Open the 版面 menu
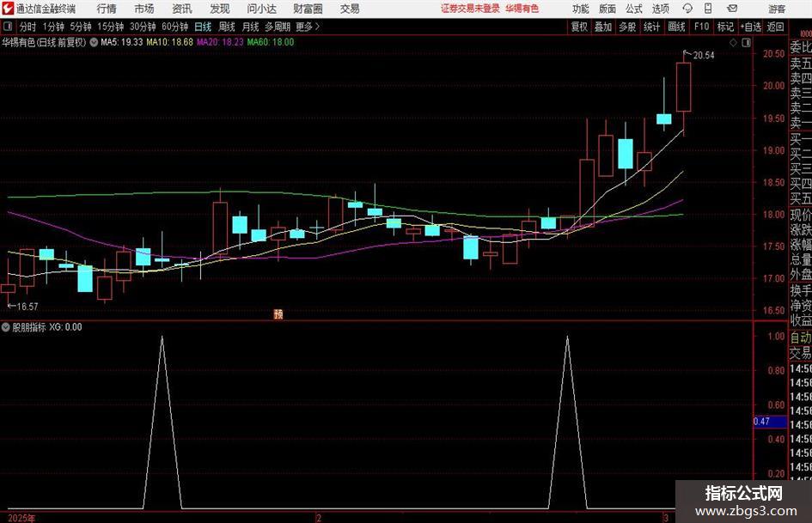This screenshot has width=812, height=523. 607,9
